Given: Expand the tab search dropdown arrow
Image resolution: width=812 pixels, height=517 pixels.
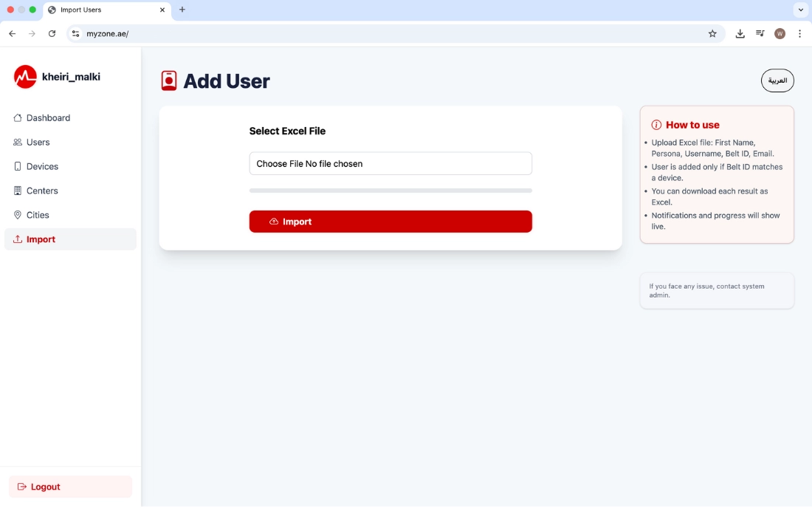Looking at the screenshot, I should [801, 10].
